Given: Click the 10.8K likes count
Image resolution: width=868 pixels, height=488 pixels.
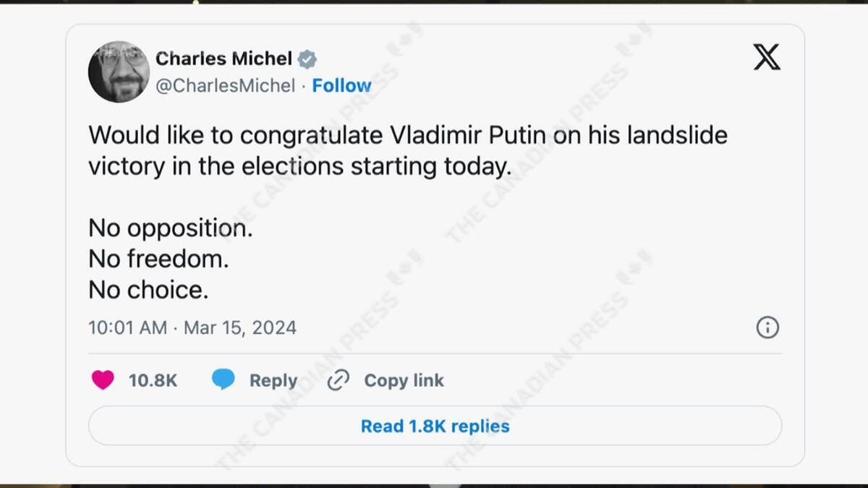Looking at the screenshot, I should (x=153, y=380).
